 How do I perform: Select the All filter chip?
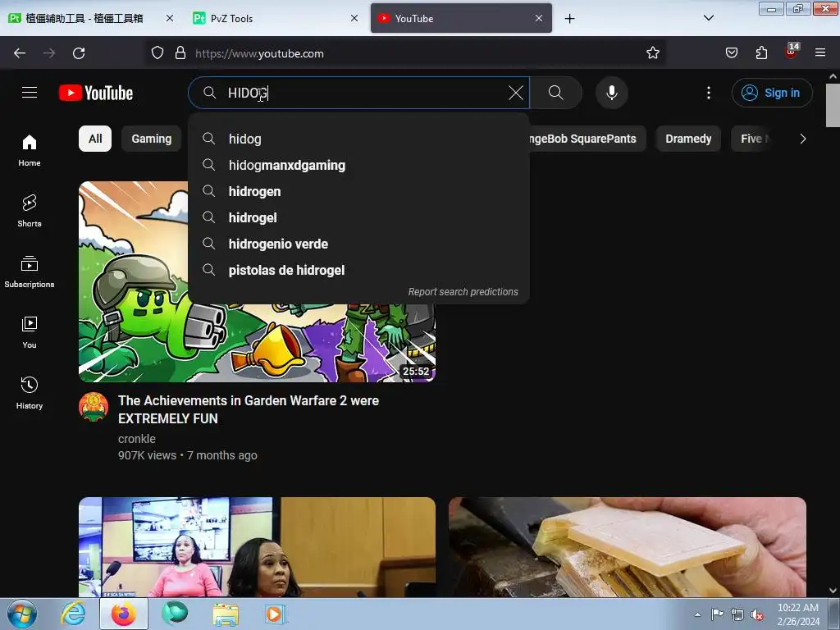(95, 139)
